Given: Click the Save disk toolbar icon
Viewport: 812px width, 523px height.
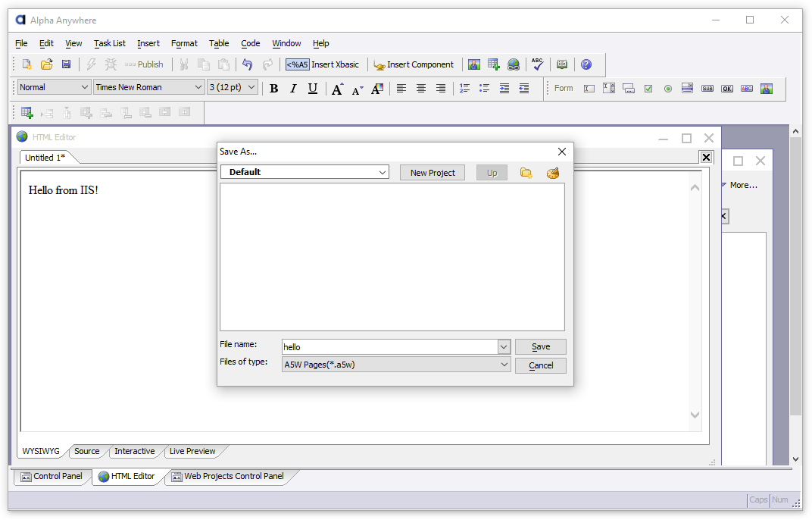Looking at the screenshot, I should [67, 64].
